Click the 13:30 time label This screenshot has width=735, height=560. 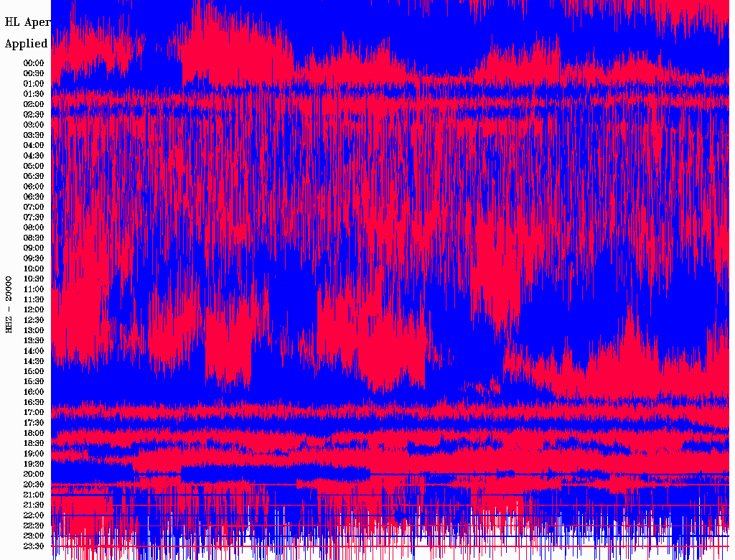34,340
